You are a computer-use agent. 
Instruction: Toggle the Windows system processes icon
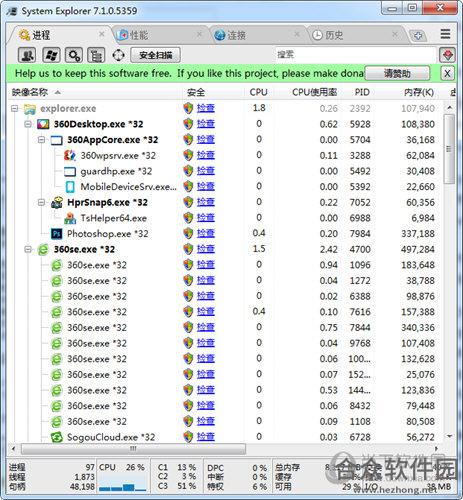pos(51,55)
